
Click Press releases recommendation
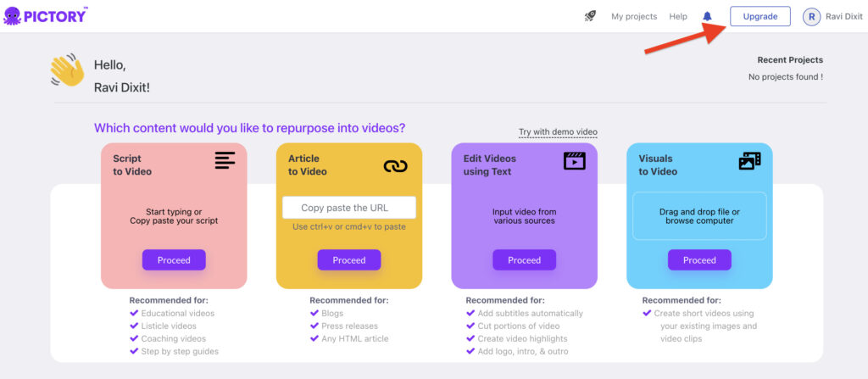tap(349, 326)
